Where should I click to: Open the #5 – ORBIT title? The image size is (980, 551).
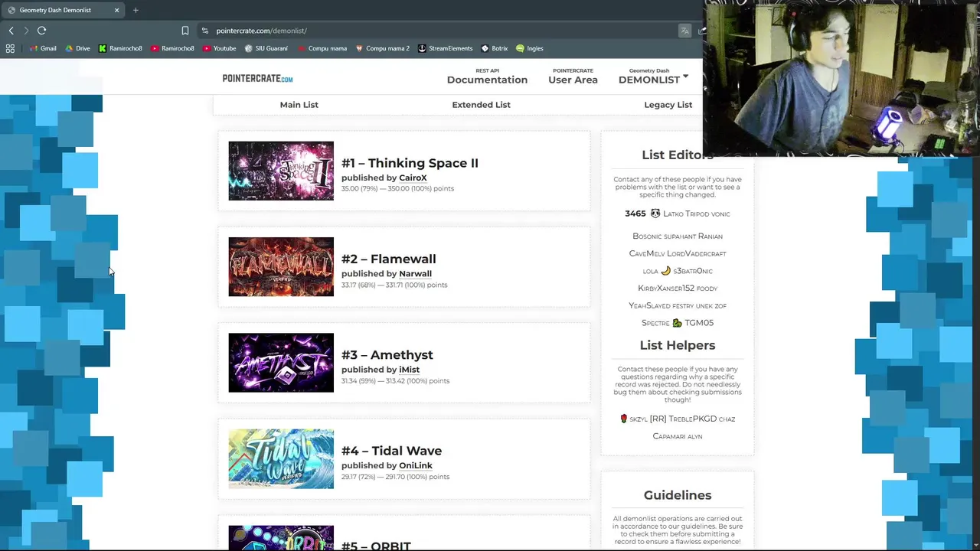pos(376,545)
